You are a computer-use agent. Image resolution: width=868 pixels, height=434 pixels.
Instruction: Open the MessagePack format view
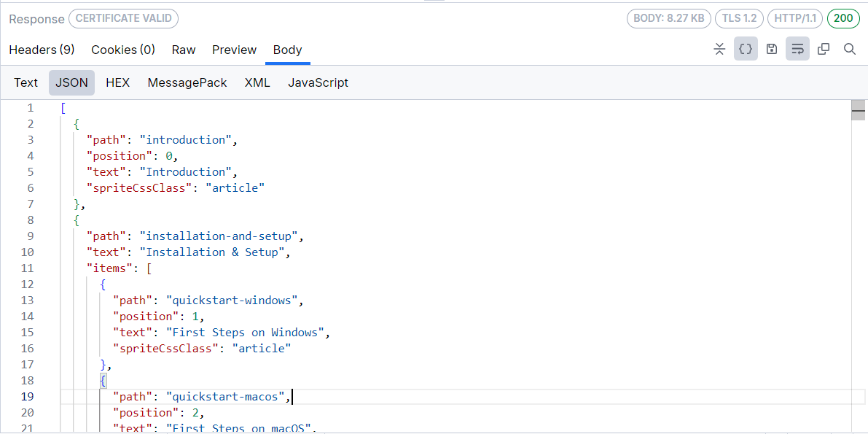click(187, 82)
